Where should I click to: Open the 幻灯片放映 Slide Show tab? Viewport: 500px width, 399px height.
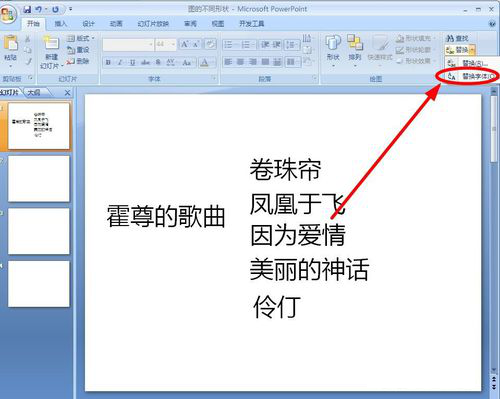pos(153,24)
